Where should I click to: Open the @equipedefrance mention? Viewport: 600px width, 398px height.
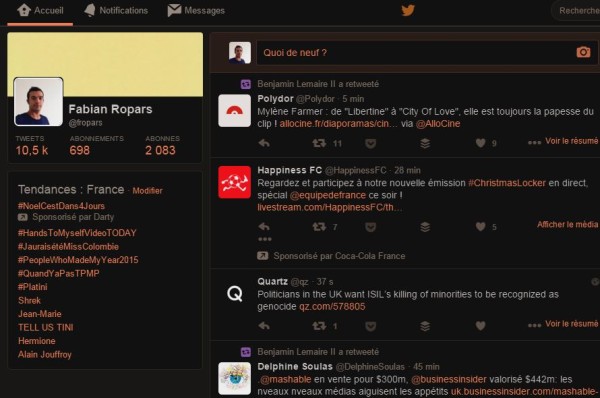pyautogui.click(x=328, y=195)
